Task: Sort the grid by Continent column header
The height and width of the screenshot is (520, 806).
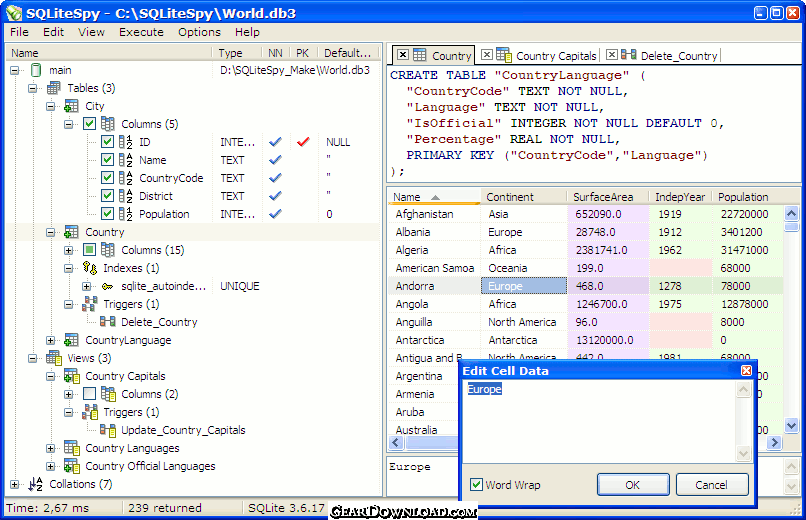Action: pos(524,197)
